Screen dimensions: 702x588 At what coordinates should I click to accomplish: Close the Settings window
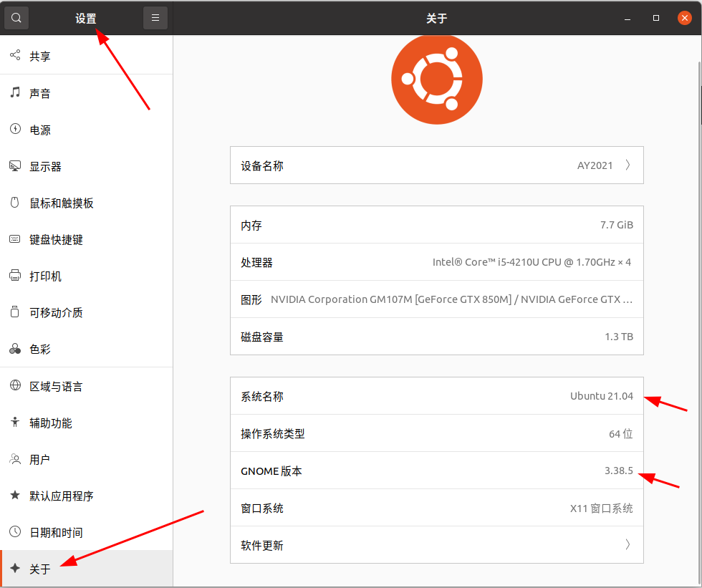tap(685, 18)
